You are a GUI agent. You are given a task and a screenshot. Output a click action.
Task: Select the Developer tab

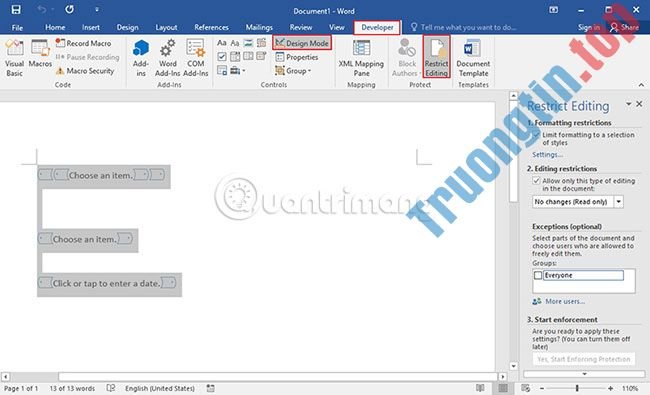click(x=377, y=27)
